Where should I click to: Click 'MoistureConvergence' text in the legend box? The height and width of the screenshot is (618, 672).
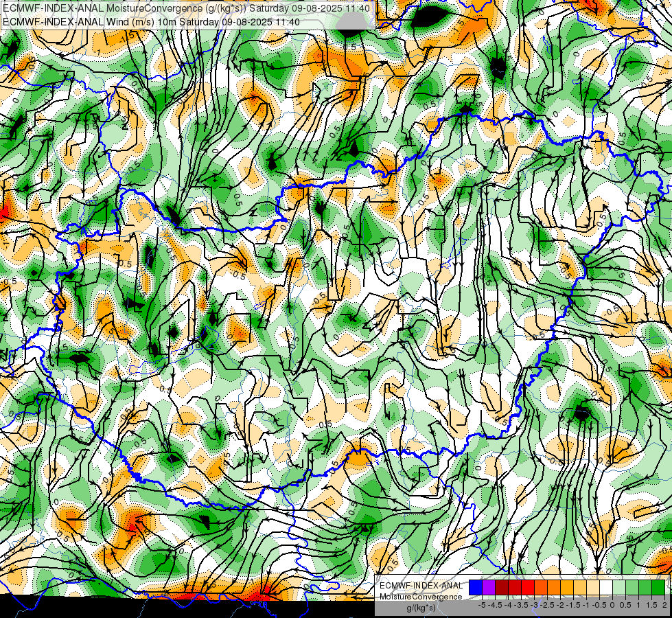point(421,597)
